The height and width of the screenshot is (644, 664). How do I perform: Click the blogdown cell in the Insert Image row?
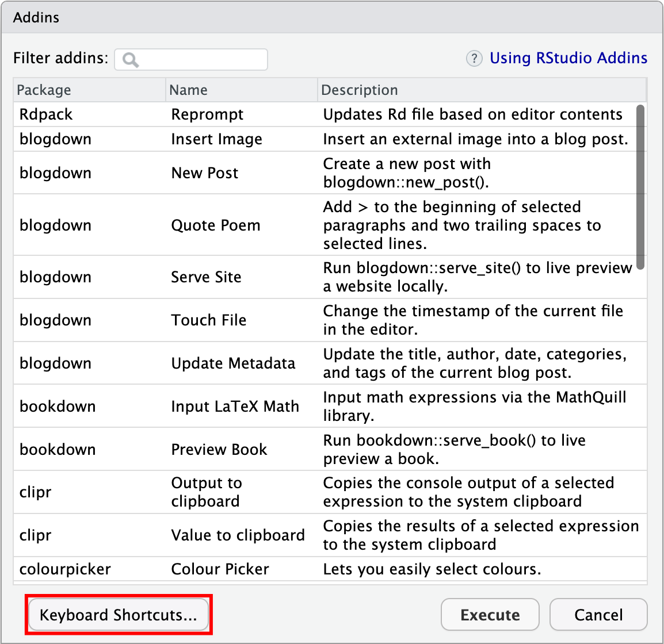coord(55,139)
